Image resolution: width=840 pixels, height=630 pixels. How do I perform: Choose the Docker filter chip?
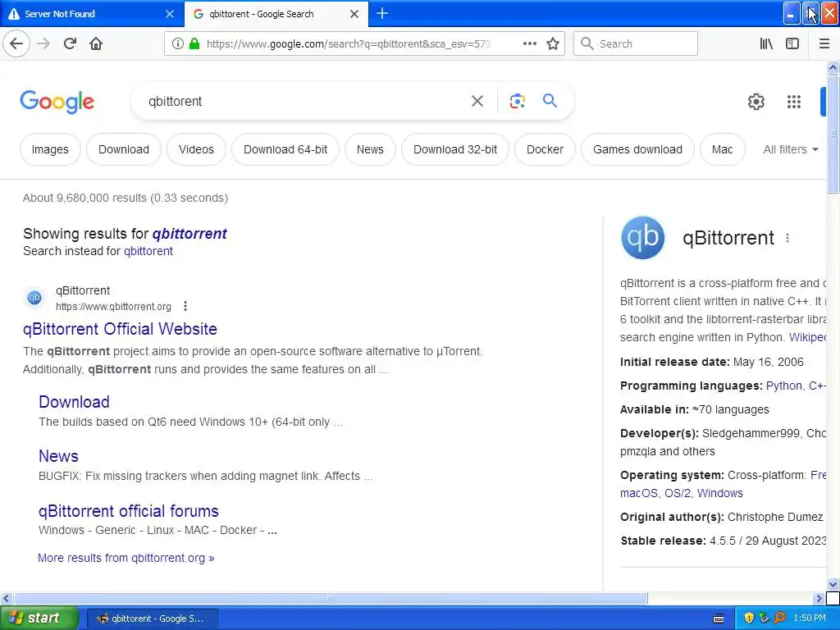point(545,149)
